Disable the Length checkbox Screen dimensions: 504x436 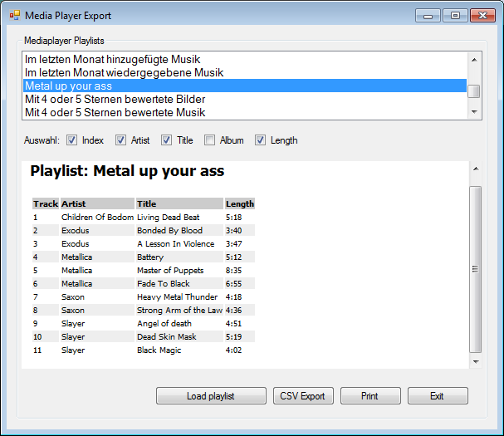pyautogui.click(x=260, y=140)
